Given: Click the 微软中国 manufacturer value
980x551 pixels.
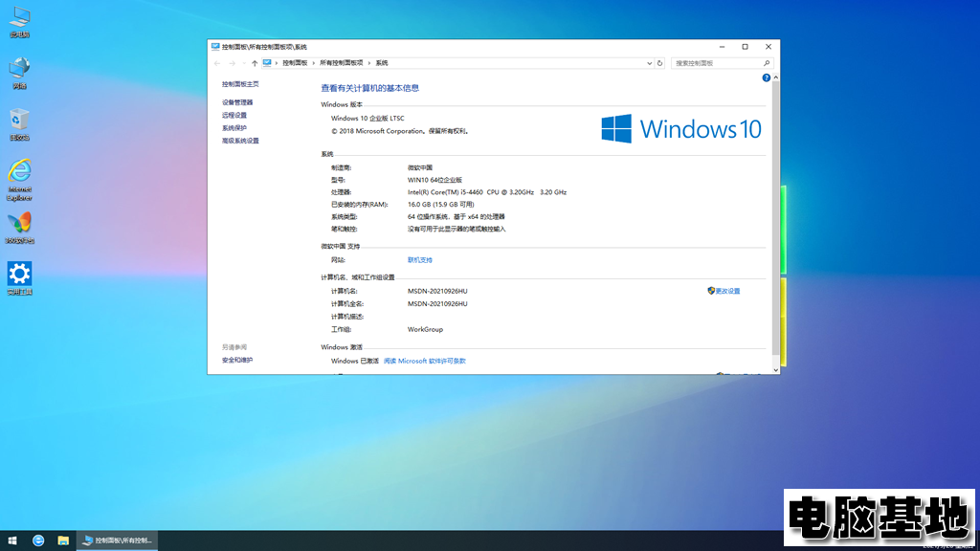Looking at the screenshot, I should (420, 167).
